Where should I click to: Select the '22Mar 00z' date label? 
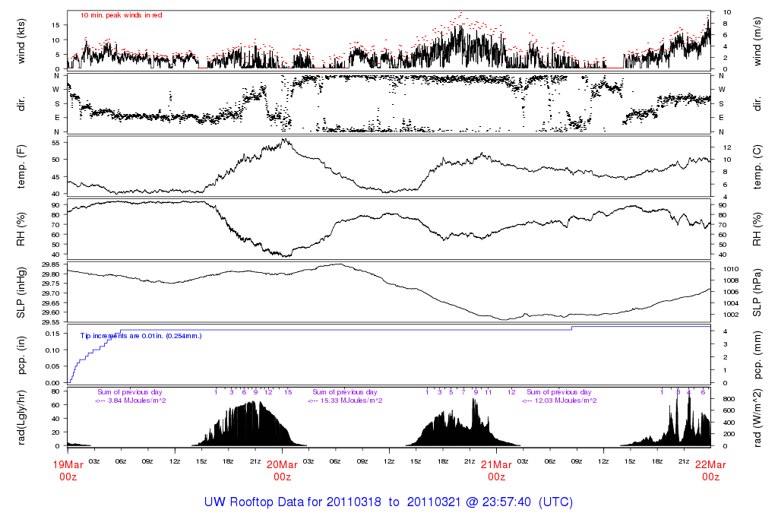[x=710, y=470]
